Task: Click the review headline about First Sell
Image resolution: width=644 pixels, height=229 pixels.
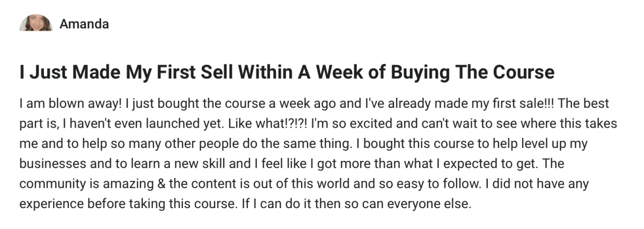Action: pyautogui.click(x=287, y=72)
